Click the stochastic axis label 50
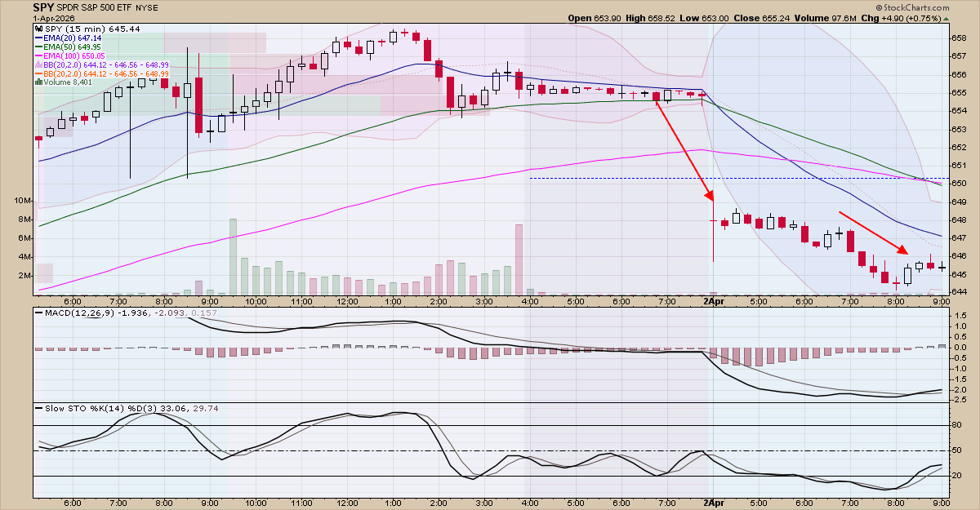 point(958,450)
